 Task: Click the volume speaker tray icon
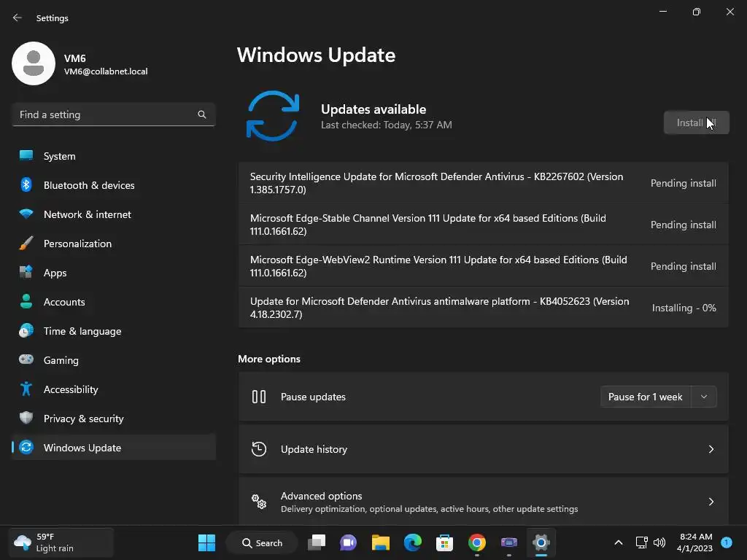659,542
